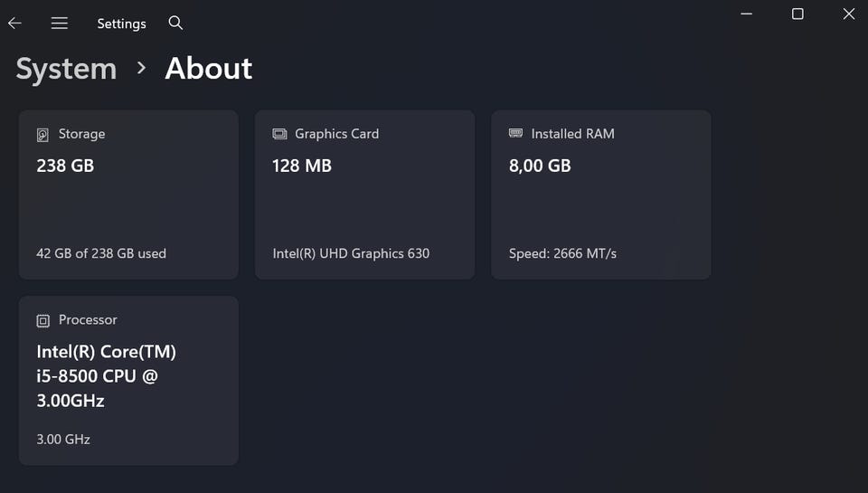Click the 128 MB graphics value

302,166
